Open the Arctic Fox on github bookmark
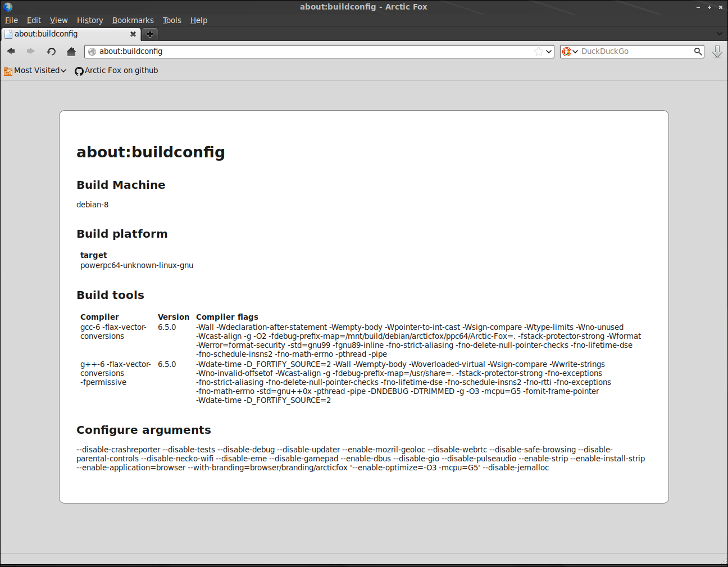This screenshot has height=567, width=728. pyautogui.click(x=116, y=70)
